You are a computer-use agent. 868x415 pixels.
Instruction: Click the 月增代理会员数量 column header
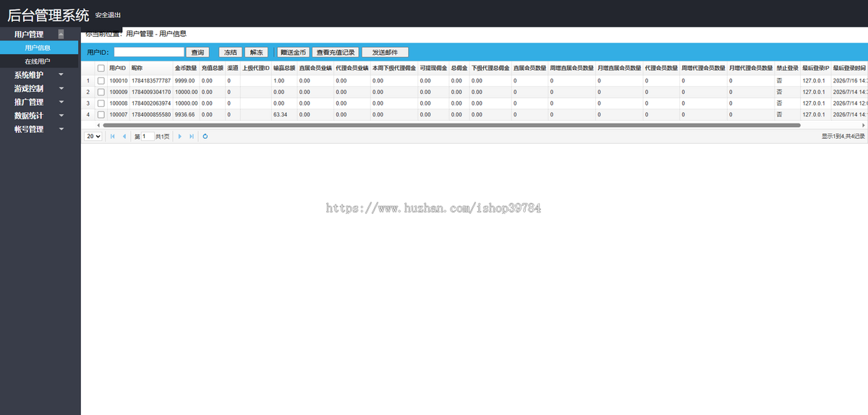[751, 68]
